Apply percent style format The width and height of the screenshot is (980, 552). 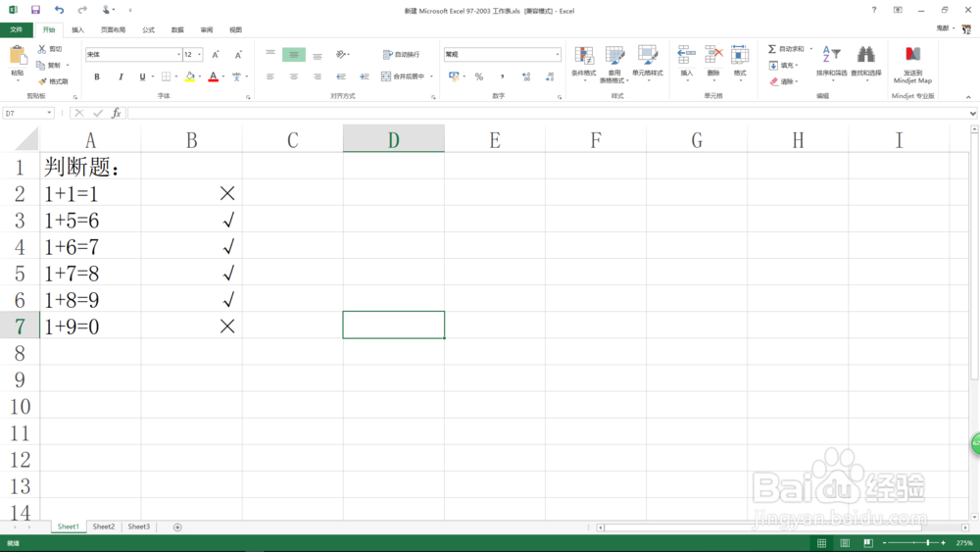coord(479,76)
